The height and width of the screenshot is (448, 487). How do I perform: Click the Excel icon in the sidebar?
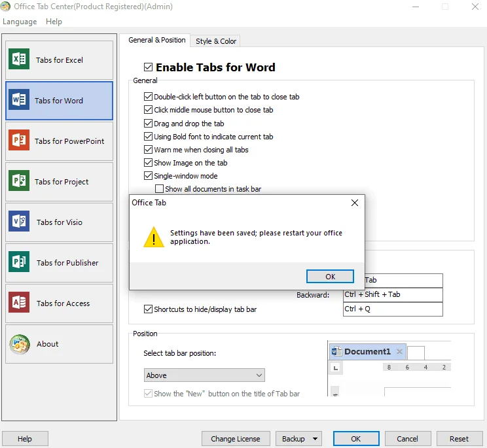(x=19, y=59)
